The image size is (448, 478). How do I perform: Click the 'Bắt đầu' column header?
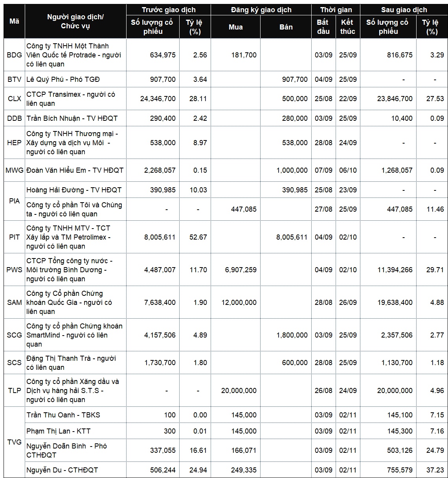coord(323,27)
